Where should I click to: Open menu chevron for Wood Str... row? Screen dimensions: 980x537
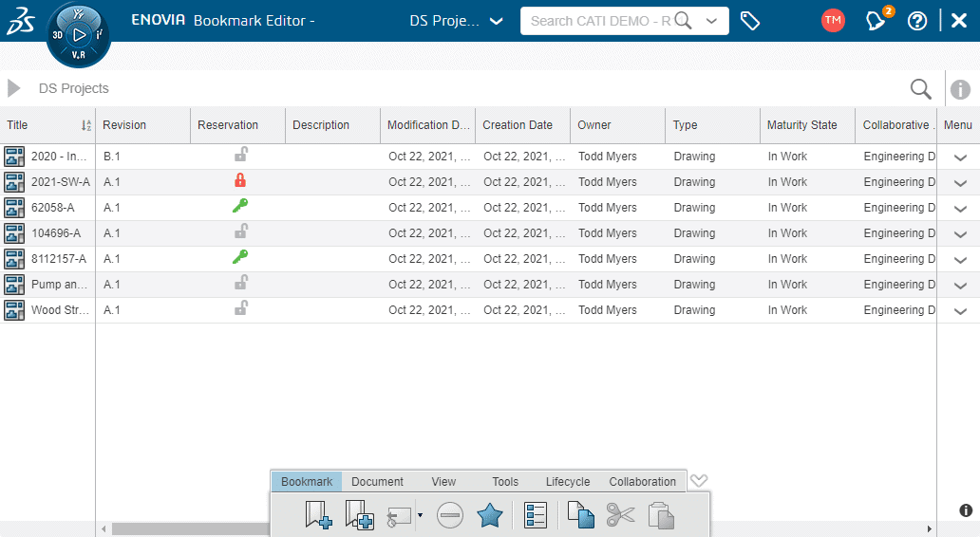tap(960, 311)
